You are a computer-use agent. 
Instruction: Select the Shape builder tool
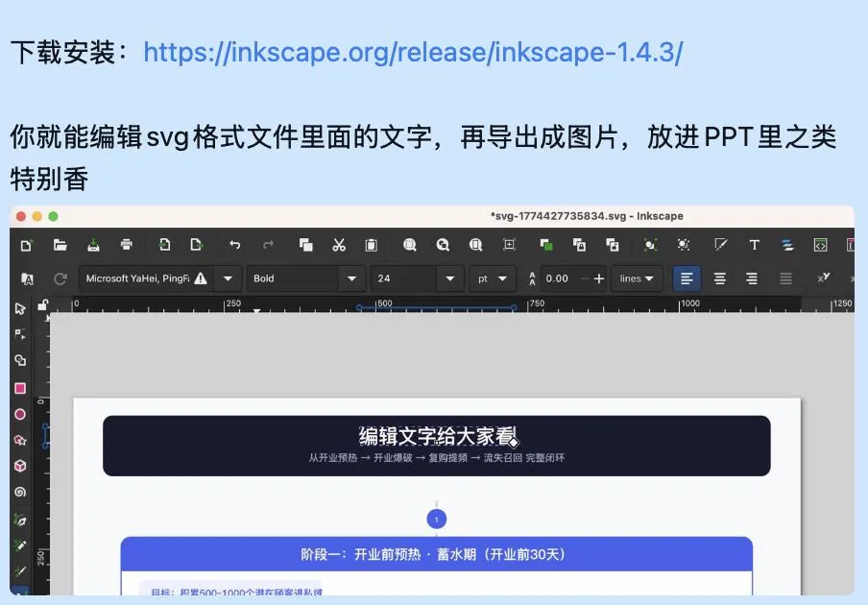tap(20, 361)
